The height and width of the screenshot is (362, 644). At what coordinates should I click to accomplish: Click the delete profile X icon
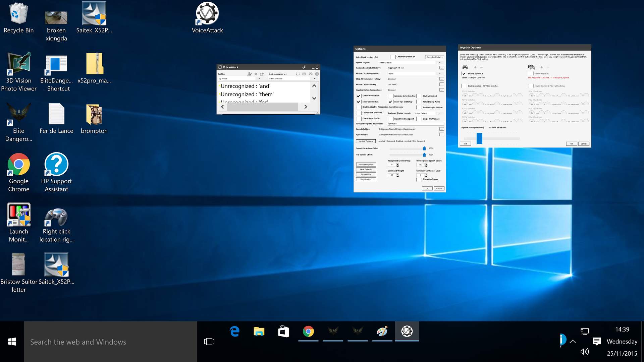[x=256, y=74]
